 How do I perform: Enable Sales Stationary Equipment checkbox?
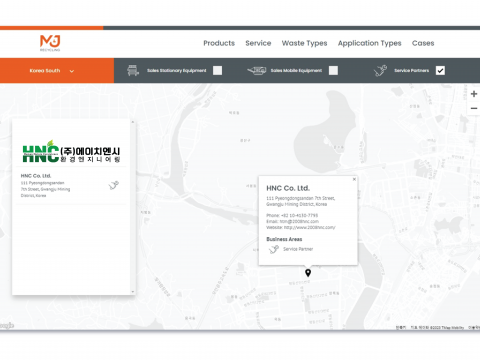pos(218,70)
